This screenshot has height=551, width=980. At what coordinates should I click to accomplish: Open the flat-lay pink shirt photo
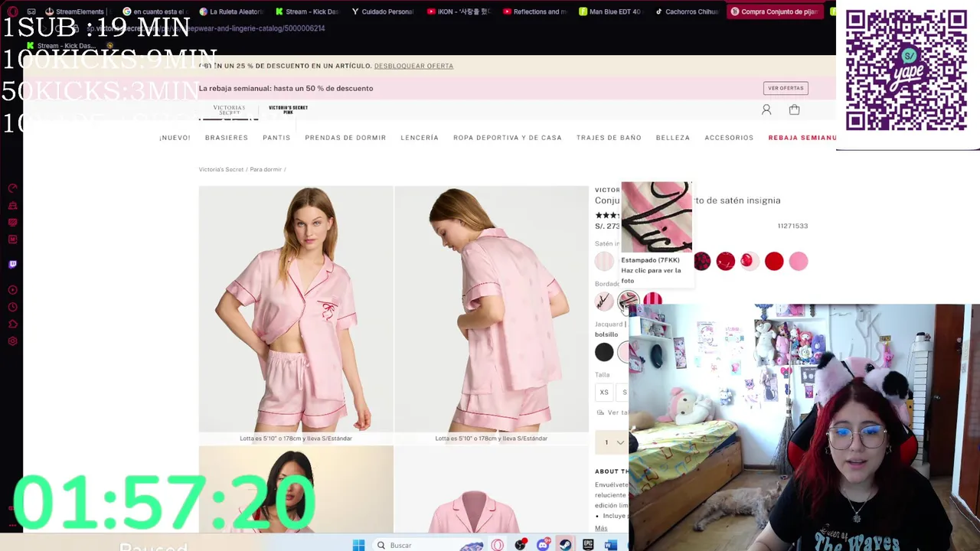pyautogui.click(x=491, y=490)
